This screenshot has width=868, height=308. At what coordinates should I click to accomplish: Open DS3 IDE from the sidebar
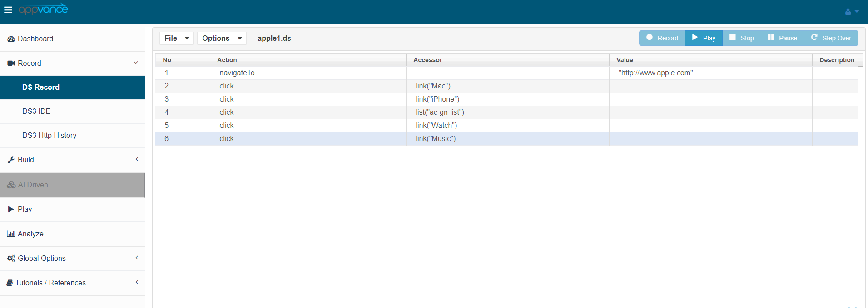click(36, 112)
